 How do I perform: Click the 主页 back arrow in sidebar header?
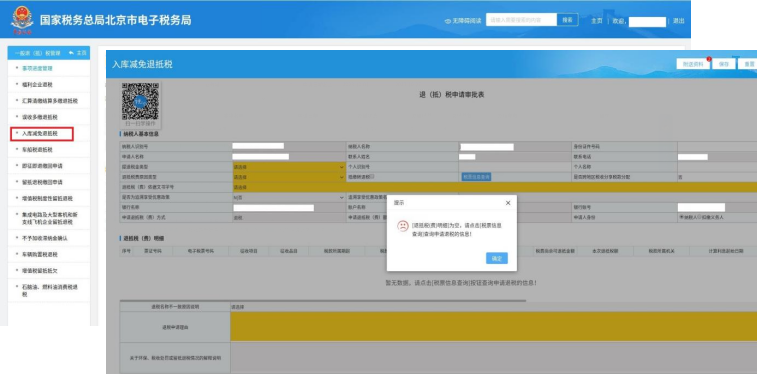pyautogui.click(x=71, y=53)
